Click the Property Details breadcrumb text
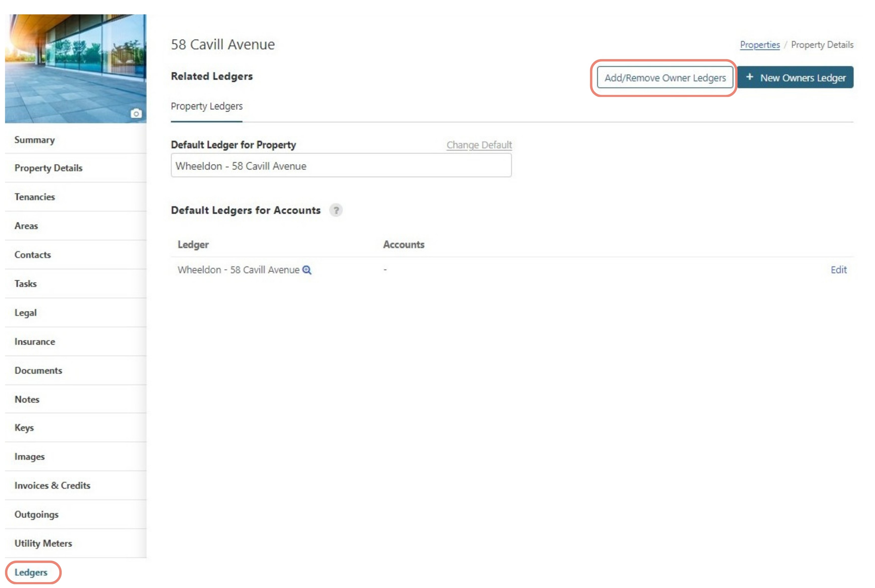Image resolution: width=875 pixels, height=588 pixels. 822,45
